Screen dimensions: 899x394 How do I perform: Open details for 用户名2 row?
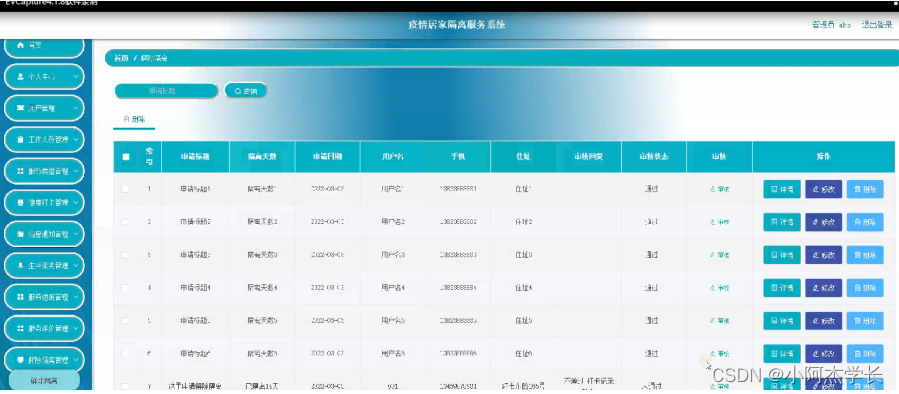pos(781,222)
